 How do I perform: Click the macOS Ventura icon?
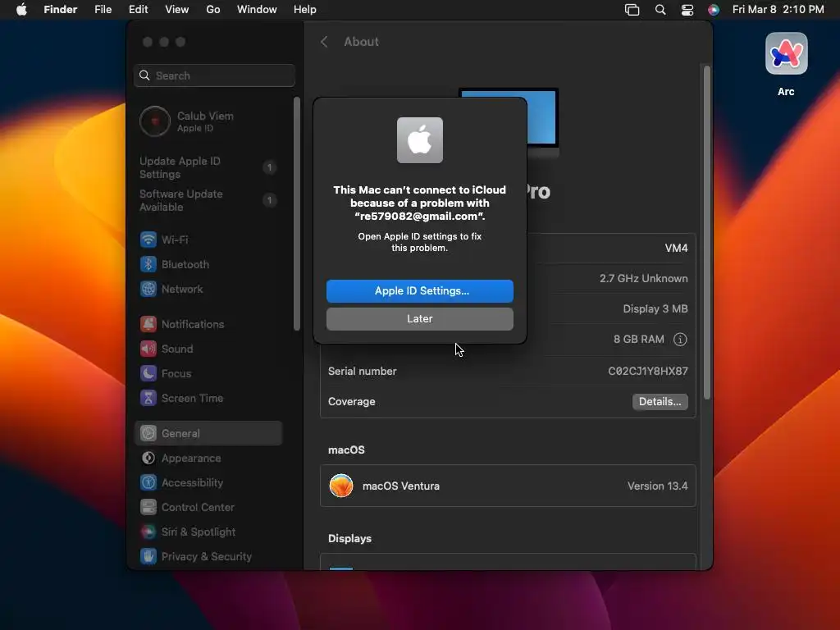click(341, 486)
